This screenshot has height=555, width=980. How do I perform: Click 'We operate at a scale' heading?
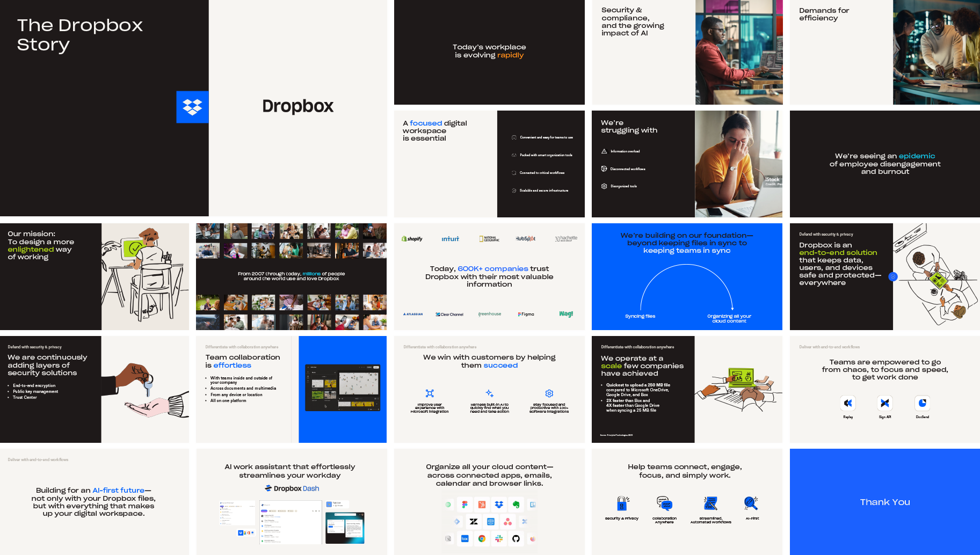(x=642, y=366)
